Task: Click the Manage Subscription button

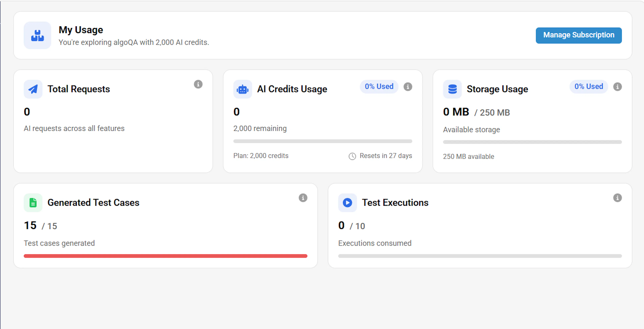Action: pos(578,35)
